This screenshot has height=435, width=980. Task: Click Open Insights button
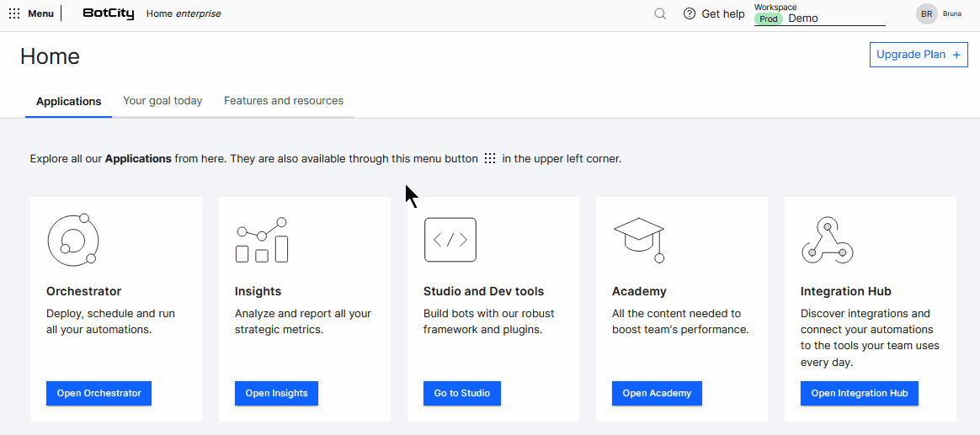tap(276, 393)
